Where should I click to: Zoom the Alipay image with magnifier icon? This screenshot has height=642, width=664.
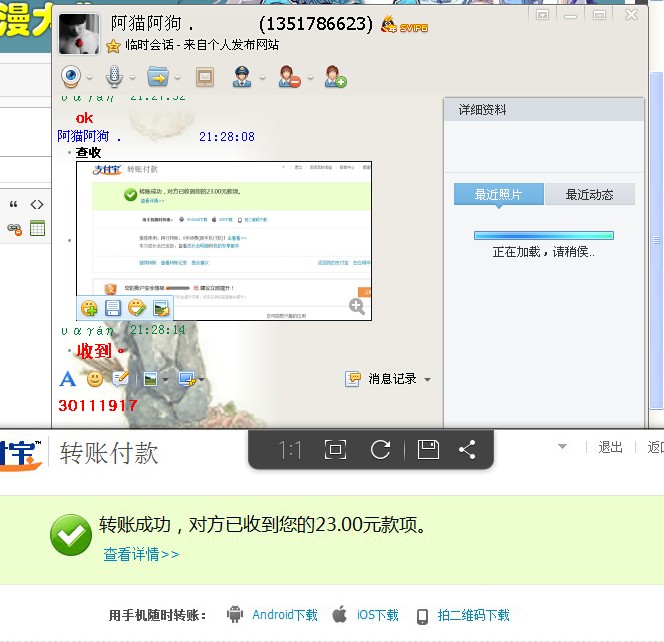[357, 306]
